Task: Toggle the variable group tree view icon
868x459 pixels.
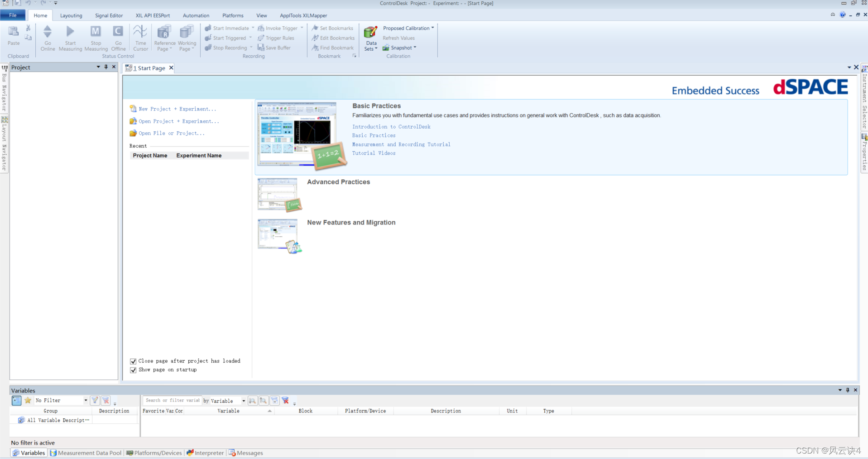Action: tap(16, 401)
